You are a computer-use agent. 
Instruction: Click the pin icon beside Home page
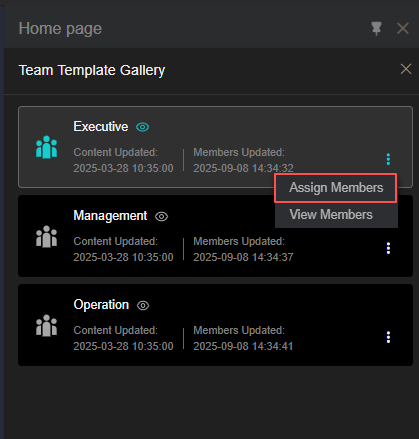point(376,29)
